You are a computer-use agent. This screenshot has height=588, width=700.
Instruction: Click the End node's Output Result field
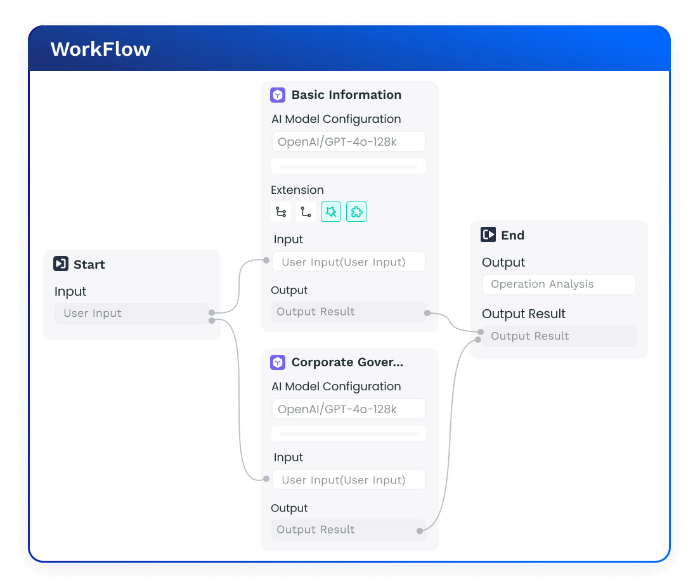pyautogui.click(x=559, y=336)
